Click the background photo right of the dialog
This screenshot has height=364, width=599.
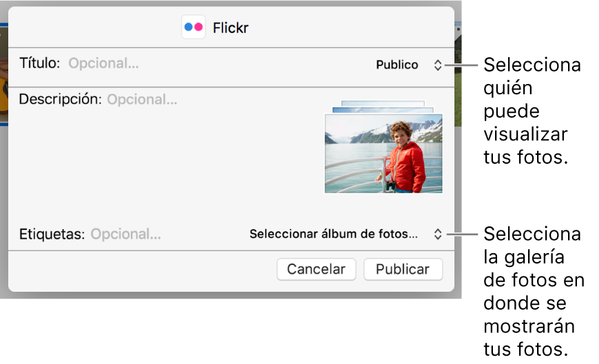[458, 76]
